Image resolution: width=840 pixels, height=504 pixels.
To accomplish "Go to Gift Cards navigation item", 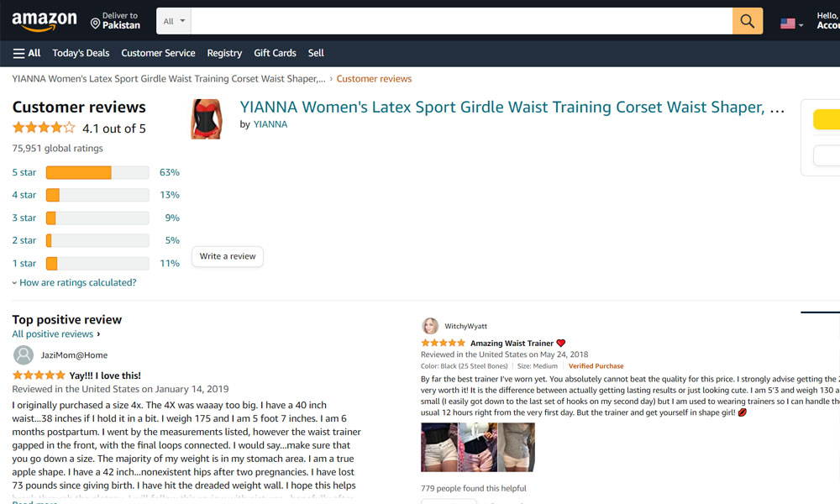I will [275, 53].
